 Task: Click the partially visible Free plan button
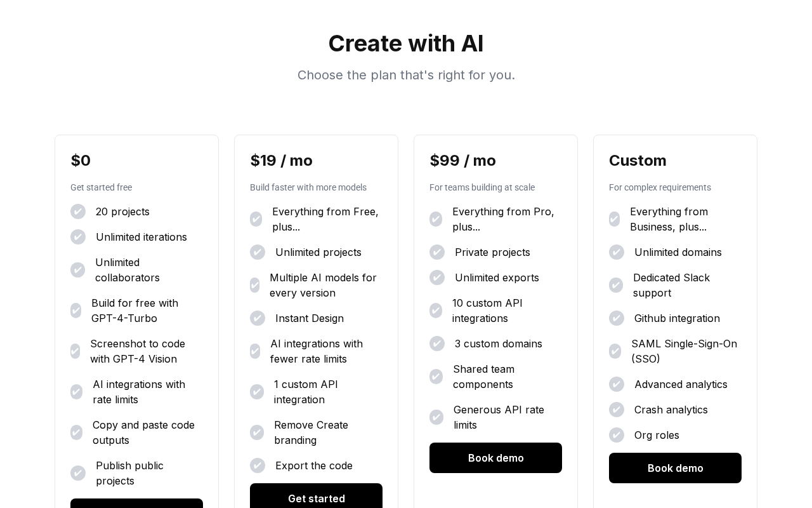pos(136,504)
